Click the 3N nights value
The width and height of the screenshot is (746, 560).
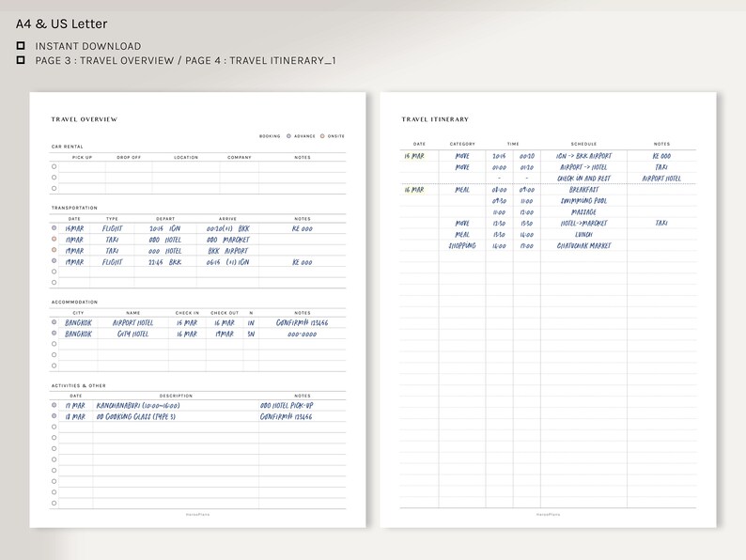251,334
